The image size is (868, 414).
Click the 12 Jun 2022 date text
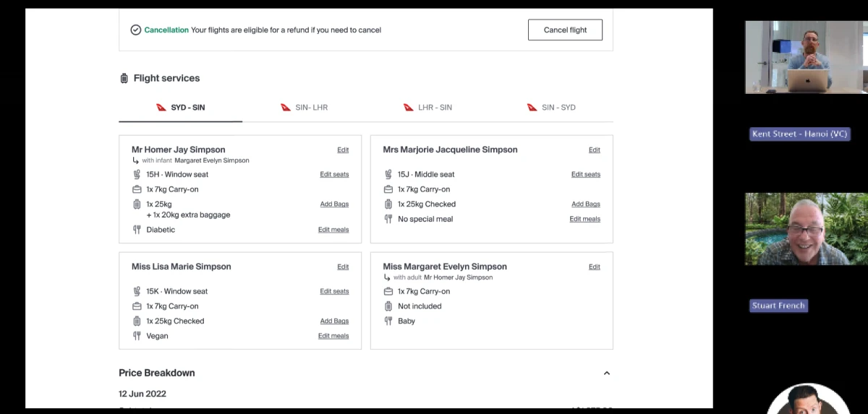click(142, 394)
